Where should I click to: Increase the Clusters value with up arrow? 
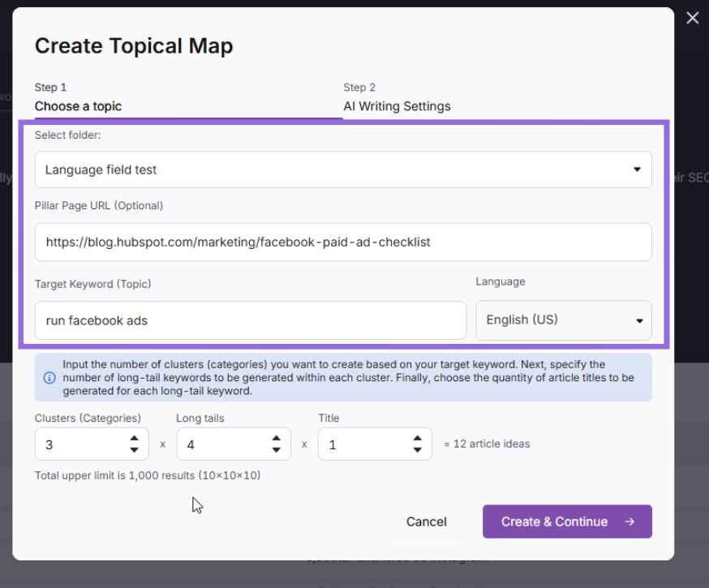135,438
